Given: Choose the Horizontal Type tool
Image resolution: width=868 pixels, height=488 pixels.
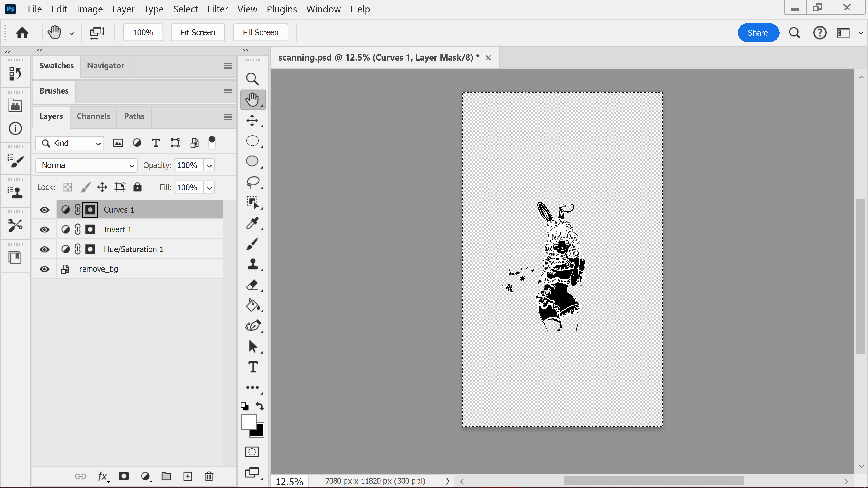Looking at the screenshot, I should click(253, 367).
